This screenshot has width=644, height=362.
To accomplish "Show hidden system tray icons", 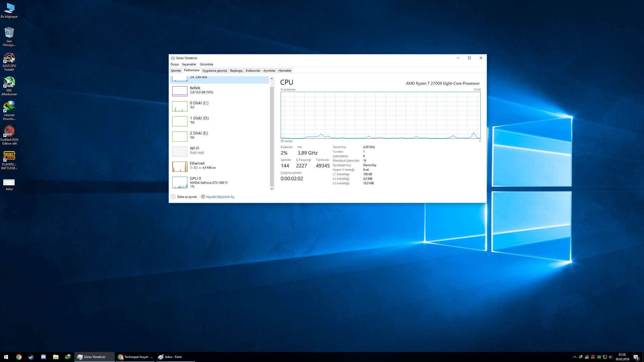I will tap(575, 357).
